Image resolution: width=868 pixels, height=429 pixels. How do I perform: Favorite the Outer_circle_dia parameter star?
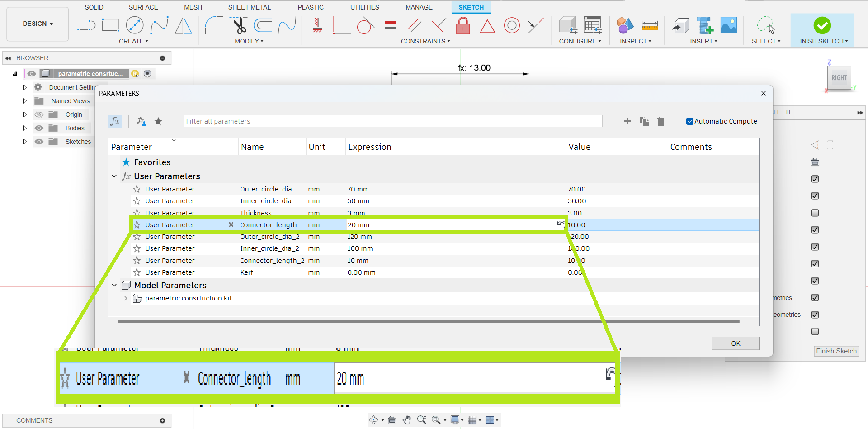pos(137,189)
